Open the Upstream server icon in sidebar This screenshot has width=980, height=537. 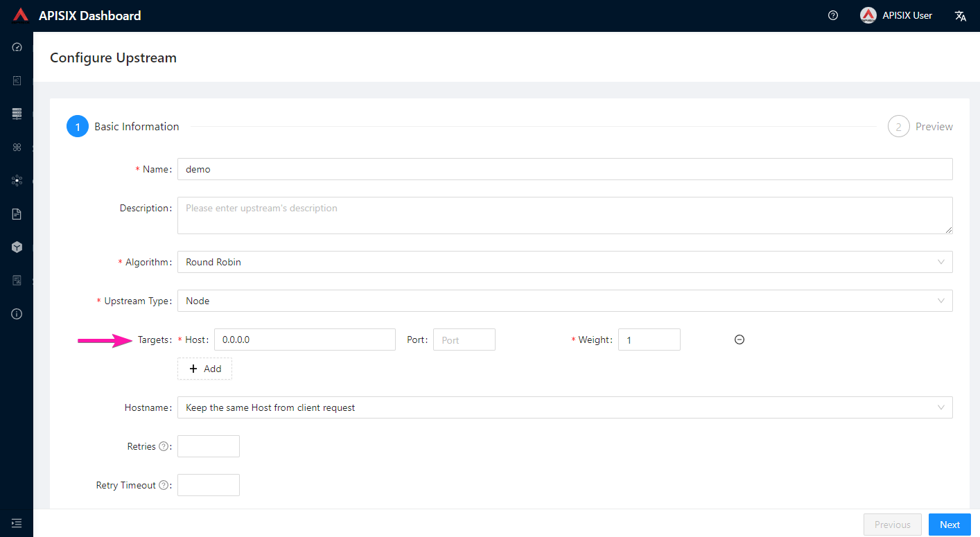click(17, 114)
